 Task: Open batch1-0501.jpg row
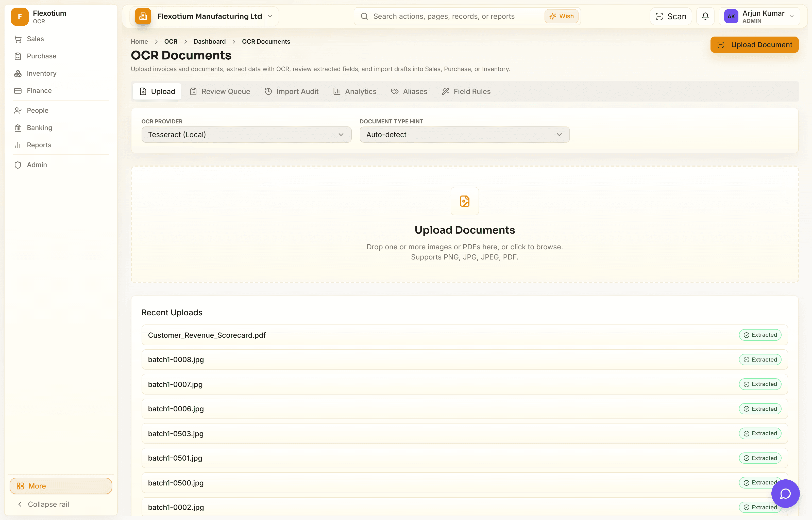point(465,458)
